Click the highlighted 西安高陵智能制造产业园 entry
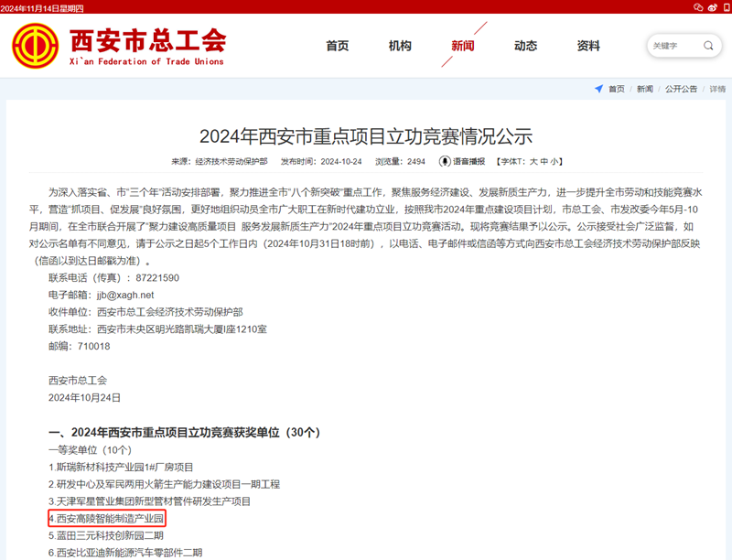The width and height of the screenshot is (732, 560). click(107, 519)
